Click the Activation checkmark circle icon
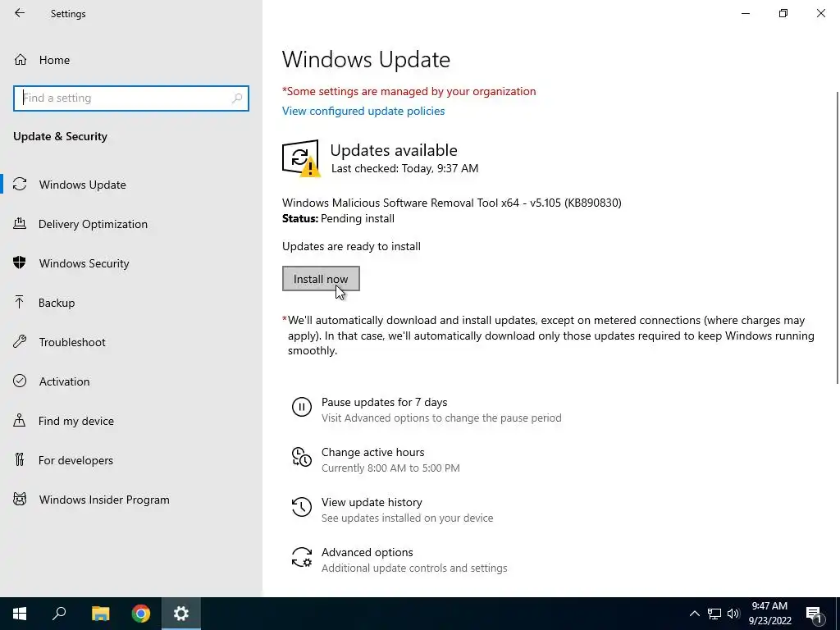The height and width of the screenshot is (630, 840). point(20,381)
